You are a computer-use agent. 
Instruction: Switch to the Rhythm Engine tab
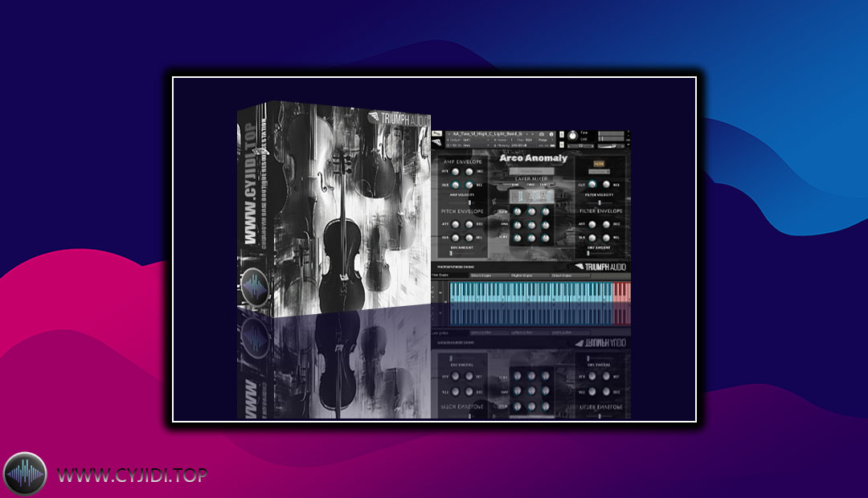(530, 275)
